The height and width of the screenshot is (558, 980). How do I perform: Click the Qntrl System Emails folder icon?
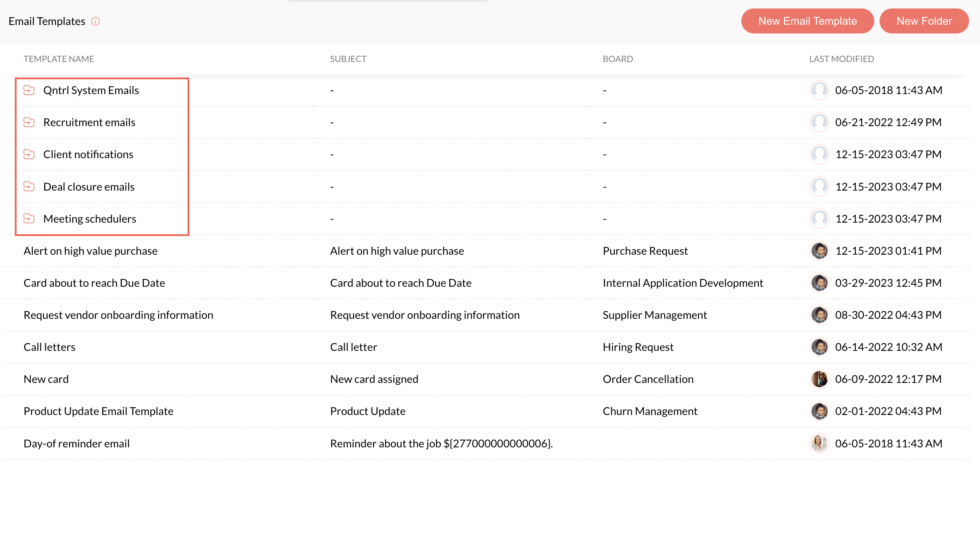[29, 90]
